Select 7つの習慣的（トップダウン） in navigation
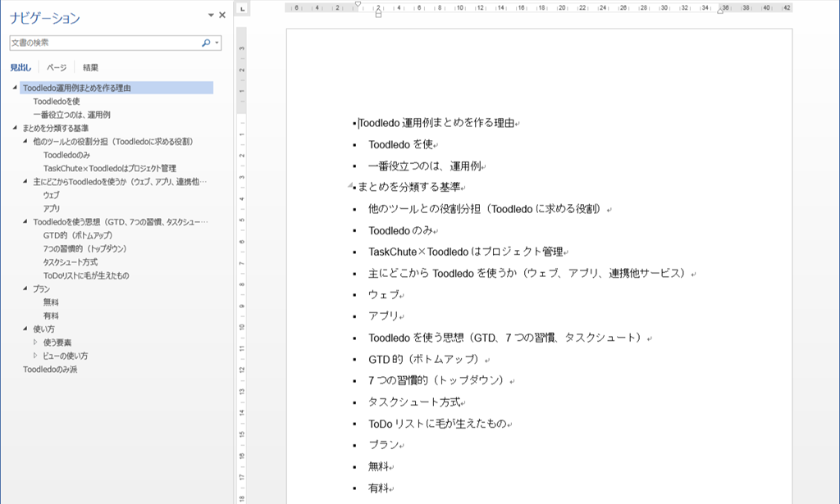 pyautogui.click(x=84, y=248)
